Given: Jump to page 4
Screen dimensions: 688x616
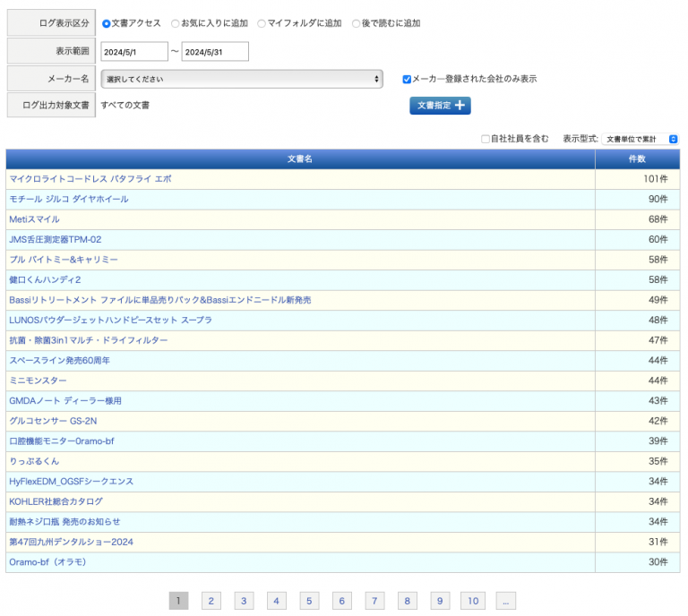Looking at the screenshot, I should 277,601.
